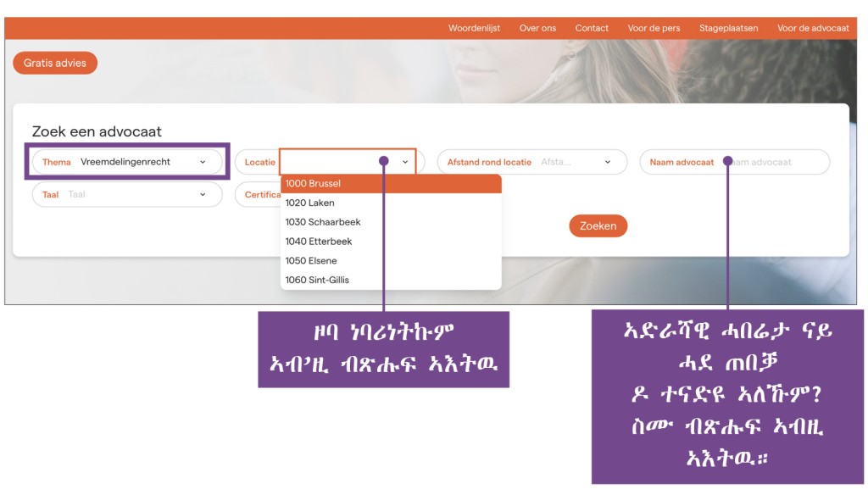This screenshot has width=868, height=495.
Task: Collapse the Locatie dropdown arrow
Action: (405, 162)
